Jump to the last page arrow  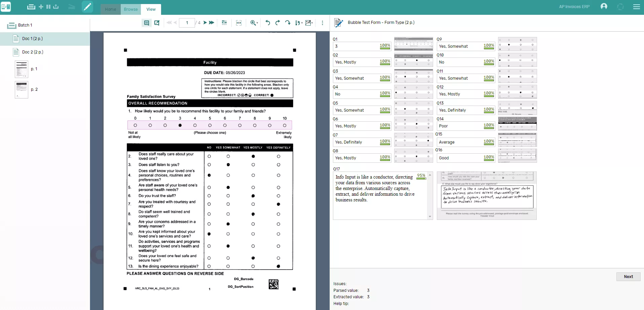coord(212,23)
